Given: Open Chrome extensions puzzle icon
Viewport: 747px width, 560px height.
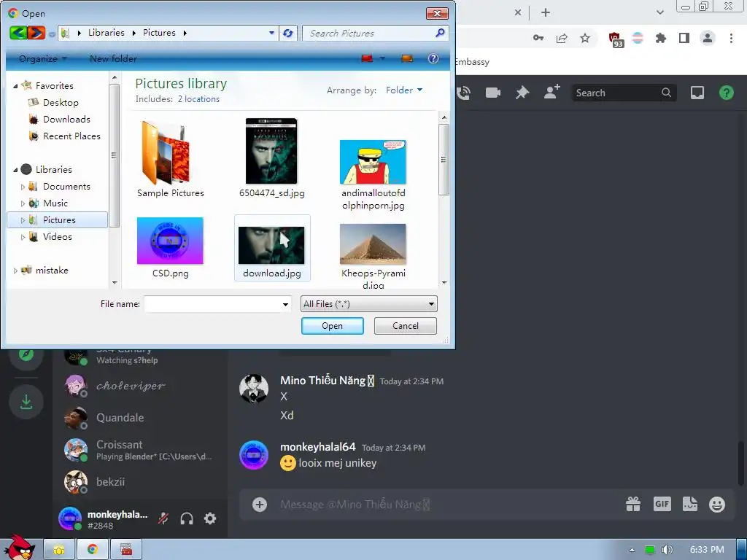Looking at the screenshot, I should pos(661,38).
